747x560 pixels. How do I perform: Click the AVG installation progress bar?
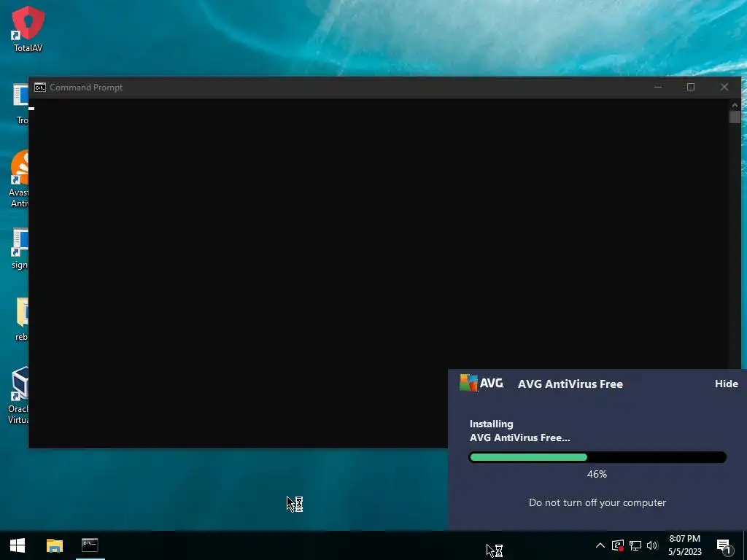click(597, 457)
